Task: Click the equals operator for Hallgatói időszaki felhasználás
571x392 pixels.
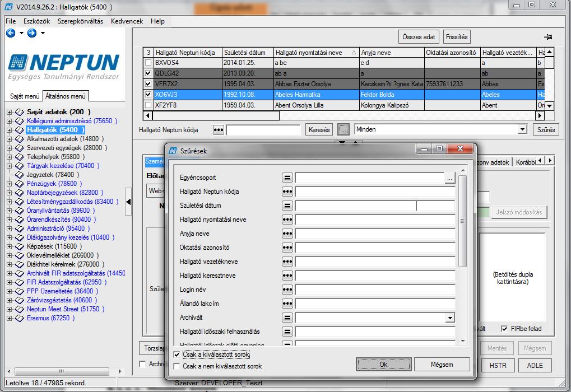Action: pyautogui.click(x=287, y=332)
